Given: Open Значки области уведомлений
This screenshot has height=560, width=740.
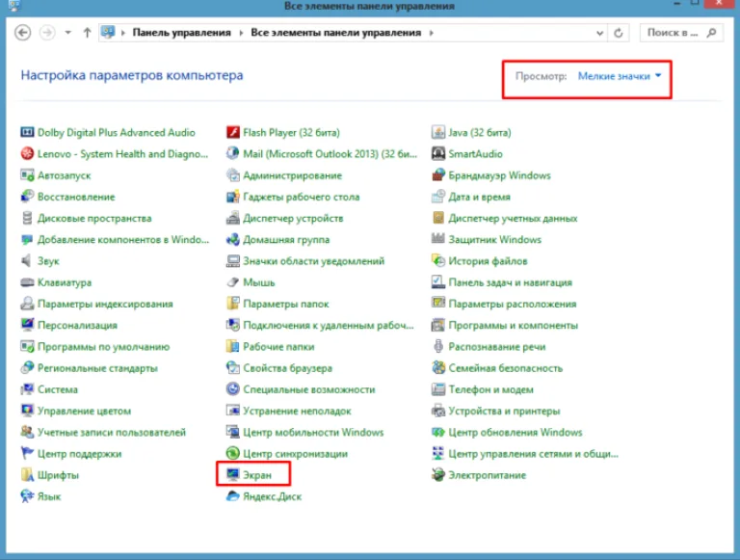Looking at the screenshot, I should point(313,260).
